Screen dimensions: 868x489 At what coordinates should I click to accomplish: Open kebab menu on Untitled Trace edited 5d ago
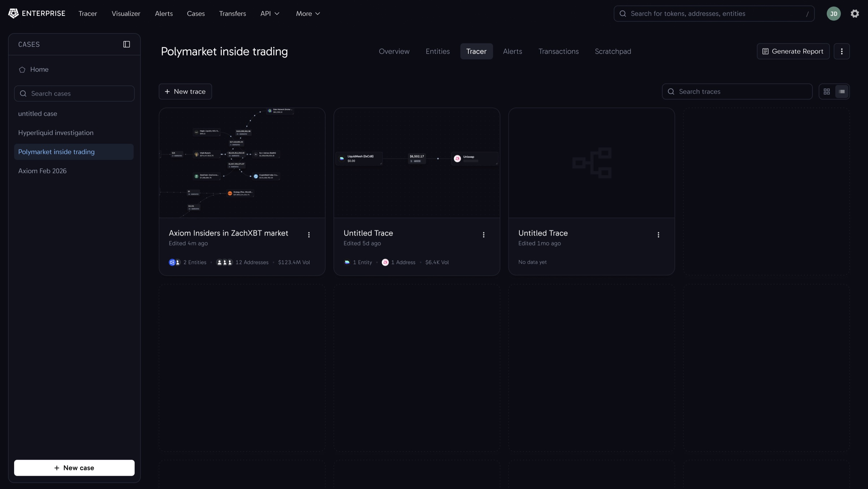[x=484, y=235]
